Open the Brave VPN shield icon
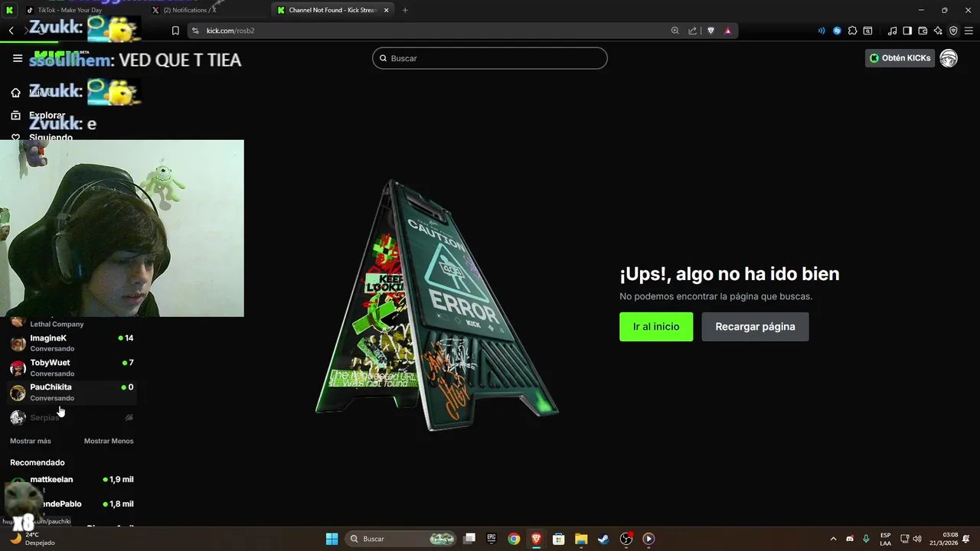Screen dimensions: 980x551 click(953, 31)
